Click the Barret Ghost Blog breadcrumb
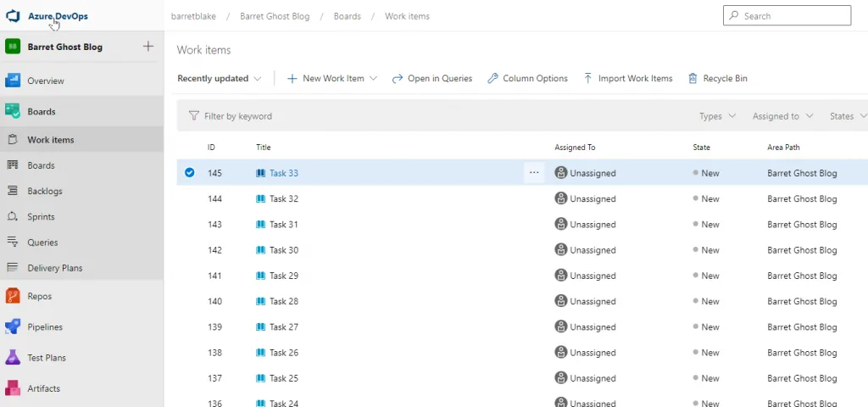 click(275, 16)
